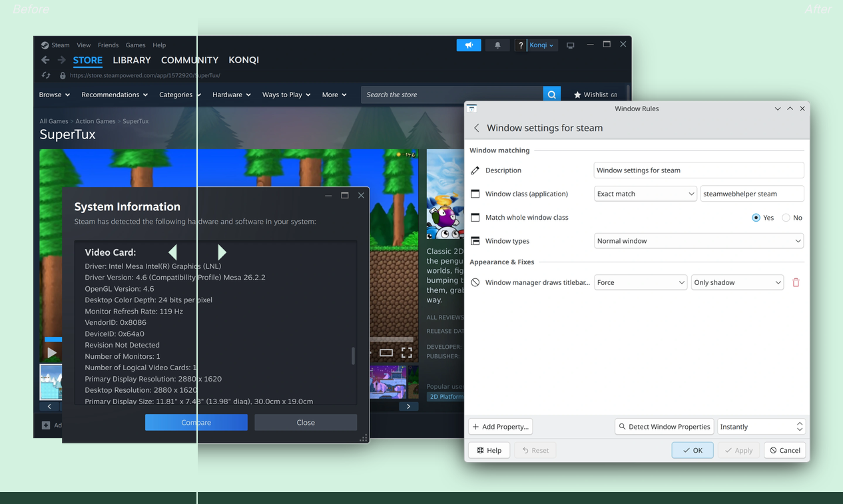This screenshot has height=504, width=843.
Task: Open the Only shadow value dropdown
Action: coord(737,282)
